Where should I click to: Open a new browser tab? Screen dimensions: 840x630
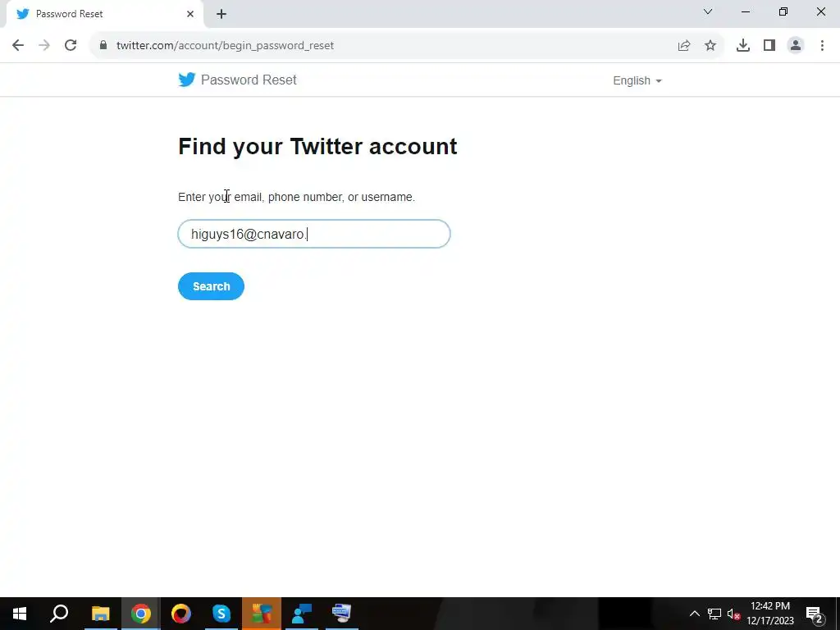(221, 14)
